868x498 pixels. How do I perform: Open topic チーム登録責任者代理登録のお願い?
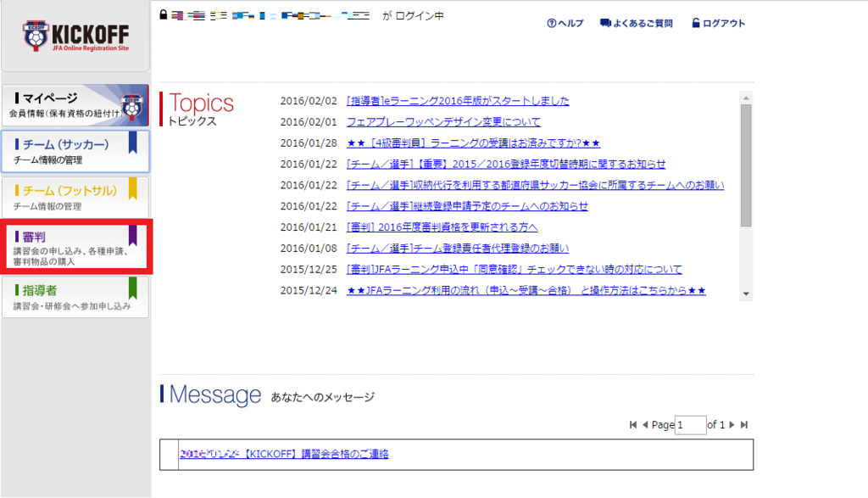458,249
